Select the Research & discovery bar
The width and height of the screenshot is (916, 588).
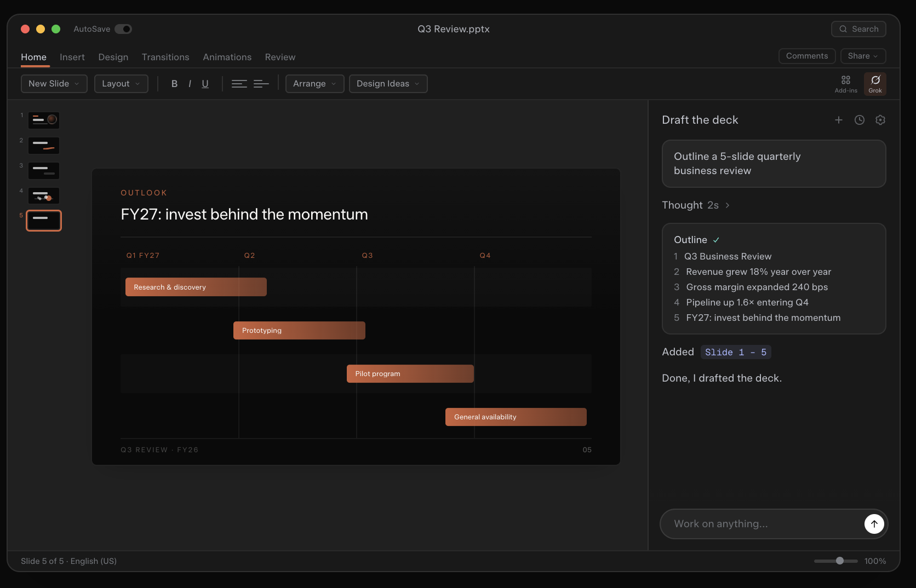(196, 287)
